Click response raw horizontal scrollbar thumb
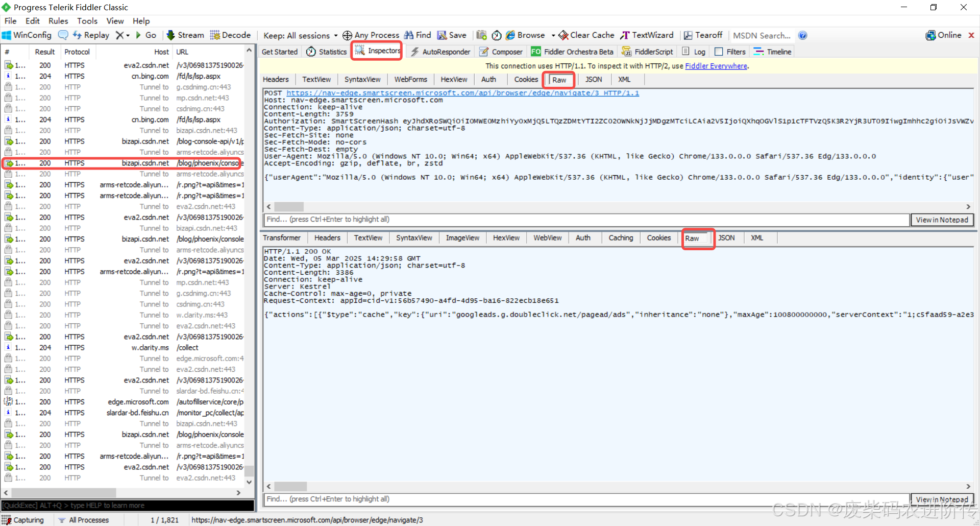Image resolution: width=980 pixels, height=526 pixels. [x=291, y=487]
